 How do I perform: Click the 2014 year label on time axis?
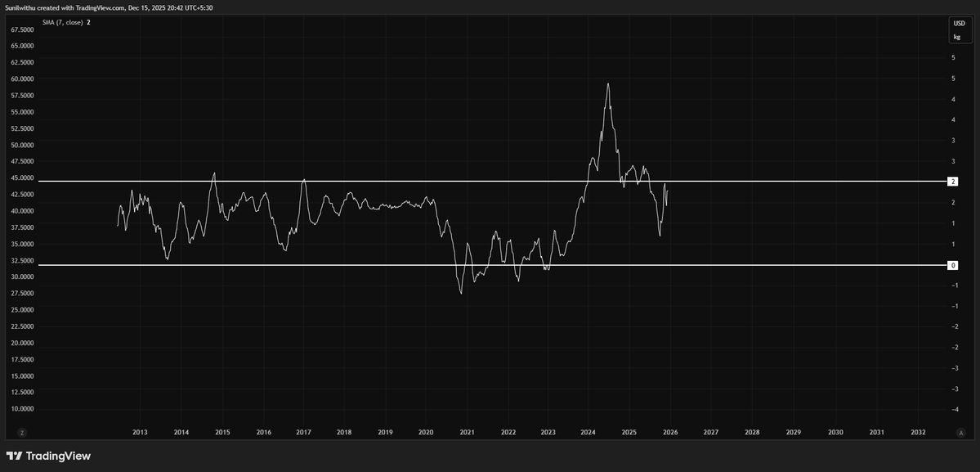(x=181, y=432)
